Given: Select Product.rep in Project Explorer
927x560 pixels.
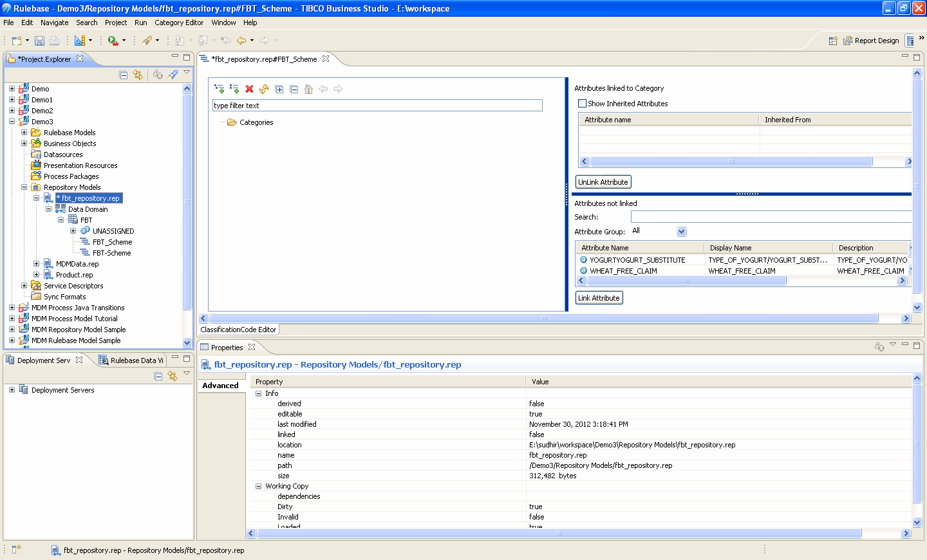Looking at the screenshot, I should 74,275.
